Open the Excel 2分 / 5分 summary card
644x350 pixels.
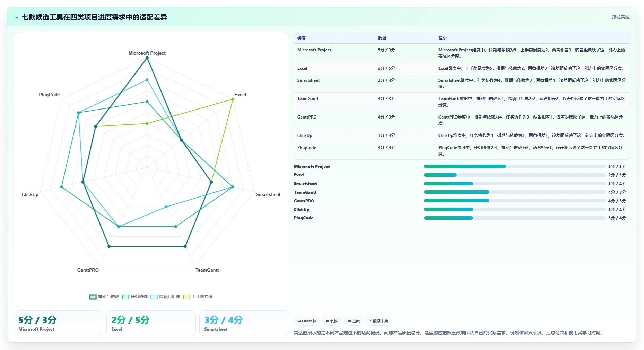151,323
